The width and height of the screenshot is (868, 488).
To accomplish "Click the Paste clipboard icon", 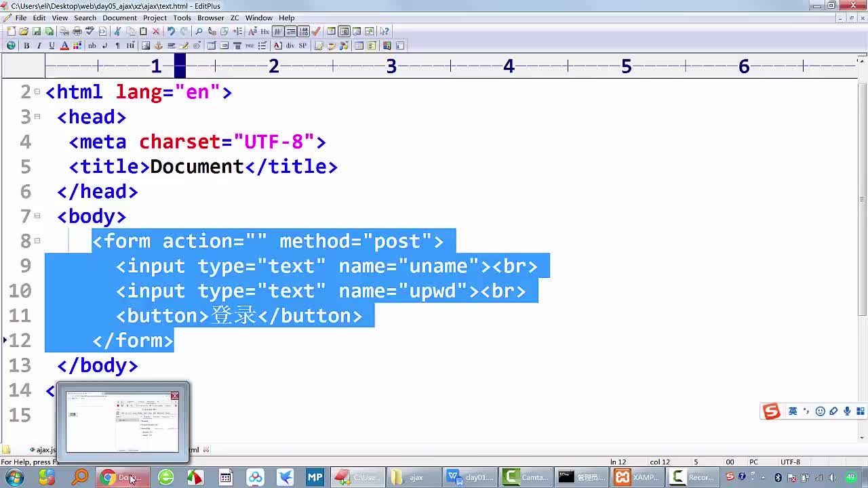I will 143,31.
